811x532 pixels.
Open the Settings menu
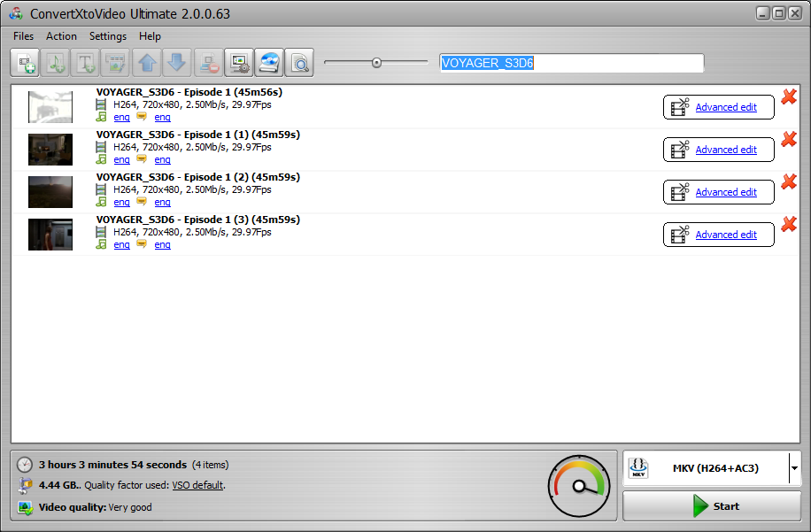pos(108,36)
